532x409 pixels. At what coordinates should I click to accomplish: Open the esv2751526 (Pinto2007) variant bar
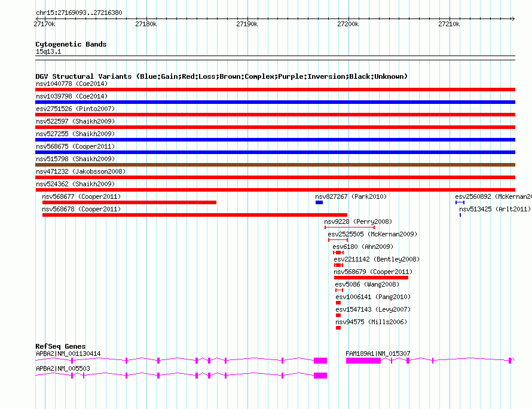pos(275,115)
